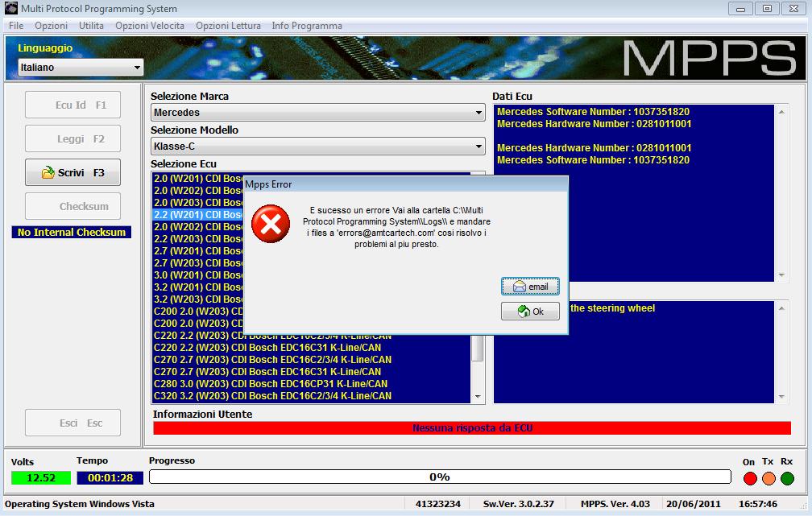
Task: Click the steering wheel panel's scrollbar up arrow
Action: pyautogui.click(x=781, y=308)
